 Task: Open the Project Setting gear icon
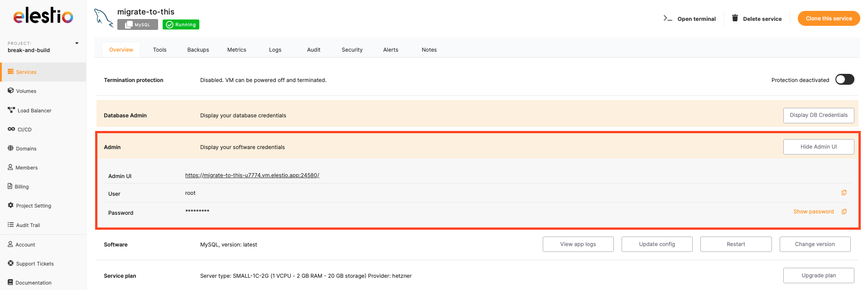10,205
